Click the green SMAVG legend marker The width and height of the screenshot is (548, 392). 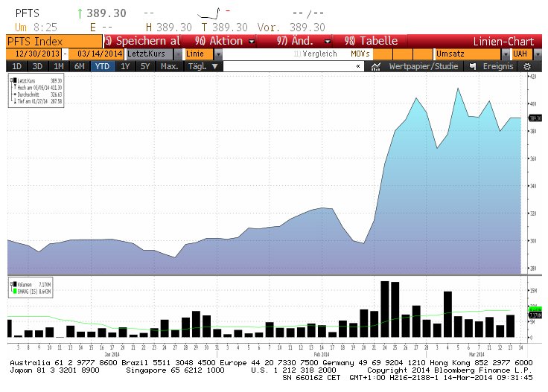[13, 289]
